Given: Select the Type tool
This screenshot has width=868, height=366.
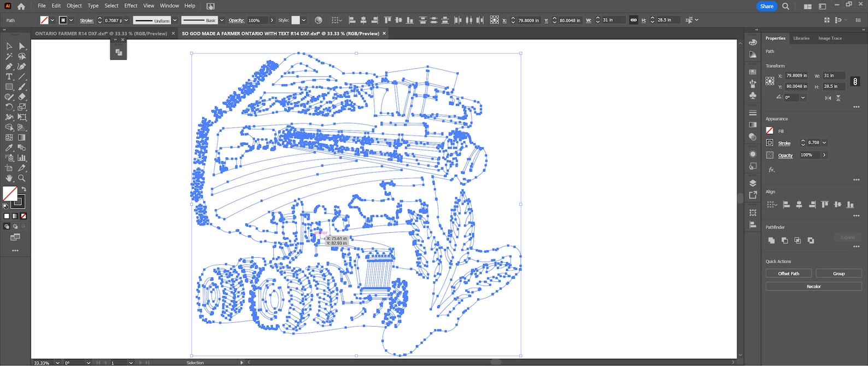Looking at the screenshot, I should 9,76.
